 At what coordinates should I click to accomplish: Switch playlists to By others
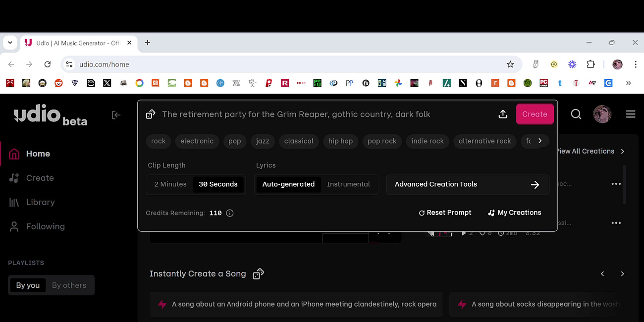[69, 285]
